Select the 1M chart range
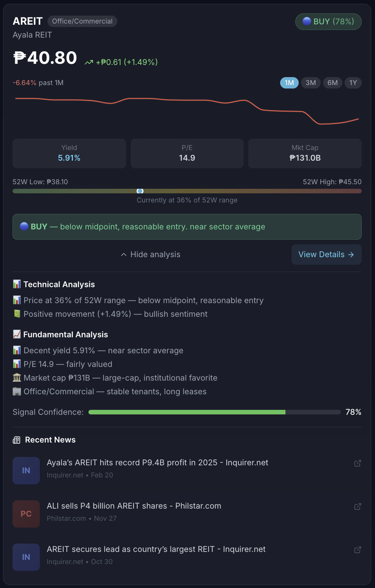Screen dimensions: 375x588 pos(289,83)
